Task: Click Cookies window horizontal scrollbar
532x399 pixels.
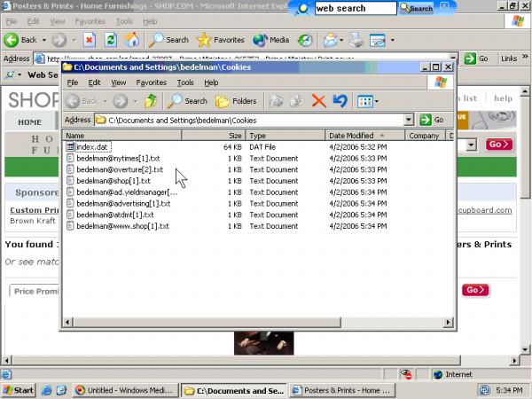Action: (207, 322)
